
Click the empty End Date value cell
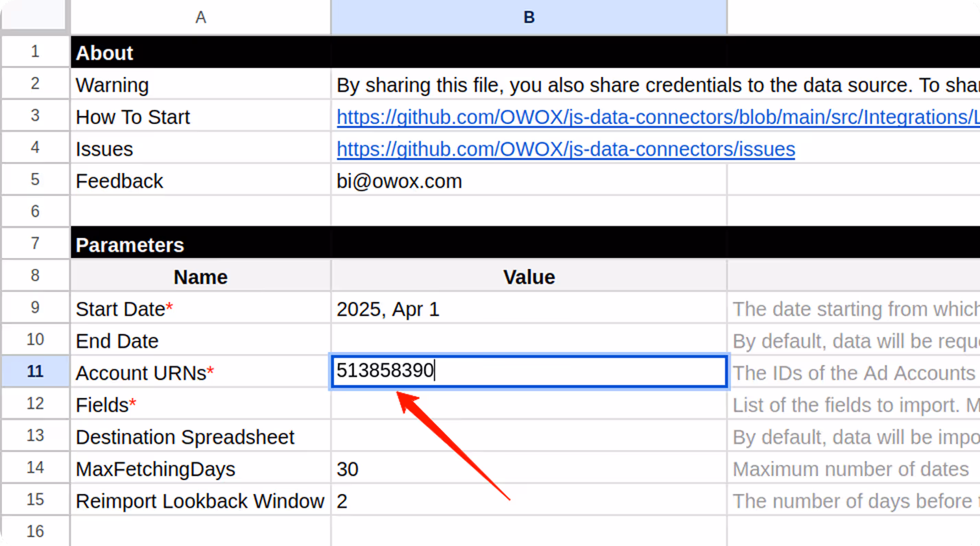[528, 340]
